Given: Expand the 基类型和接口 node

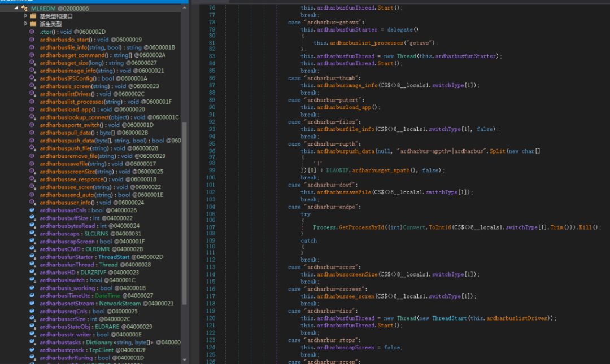Looking at the screenshot, I should [25, 16].
